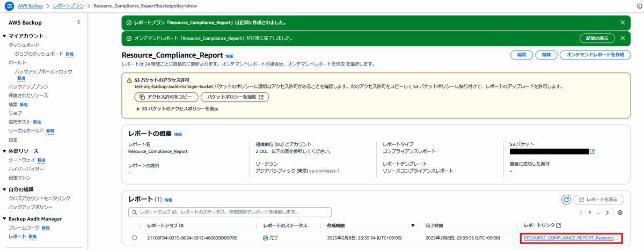Click report job ID 21108F84-0215-8024-5B12-46083BDD8785
The image size is (644, 250).
pos(192,238)
